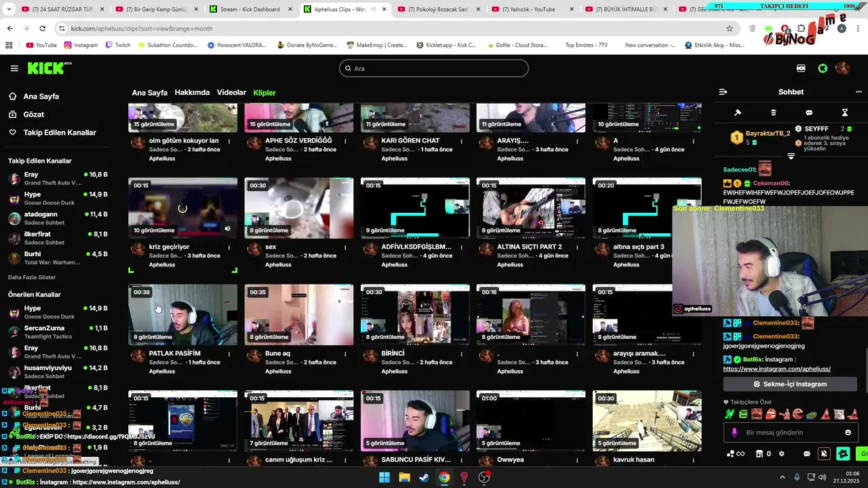Collapse the chat panel arrow icon
The width and height of the screenshot is (868, 488).
coord(723,91)
